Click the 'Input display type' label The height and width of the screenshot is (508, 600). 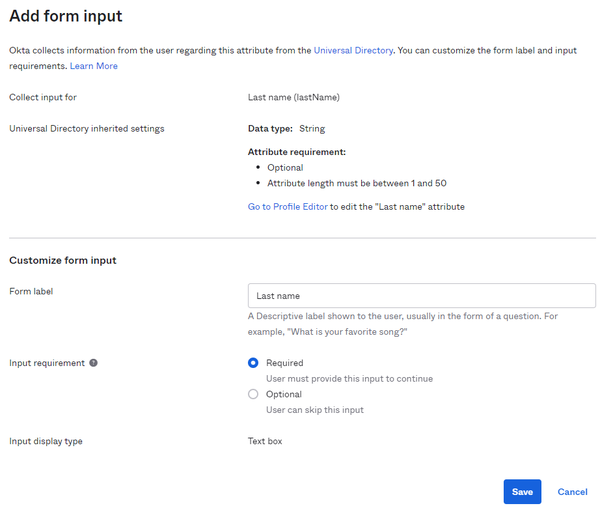(46, 441)
